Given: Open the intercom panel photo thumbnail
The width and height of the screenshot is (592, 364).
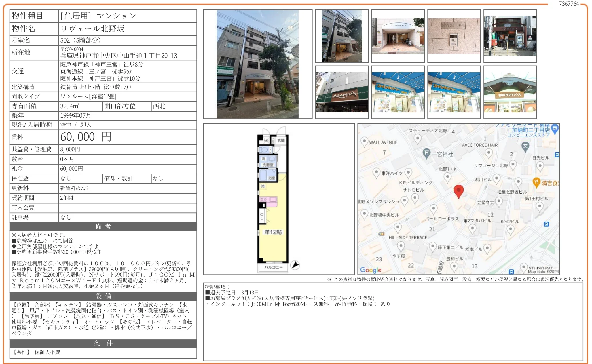Looking at the screenshot, I should [454, 36].
